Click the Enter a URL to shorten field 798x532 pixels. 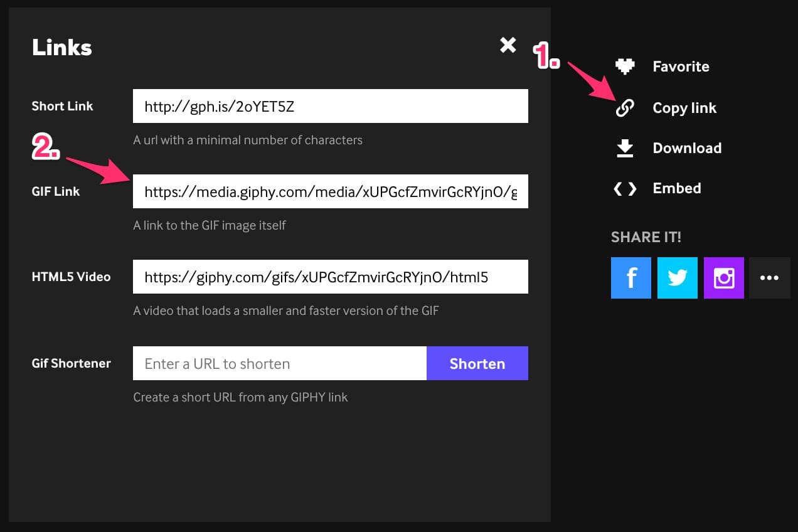tap(279, 363)
